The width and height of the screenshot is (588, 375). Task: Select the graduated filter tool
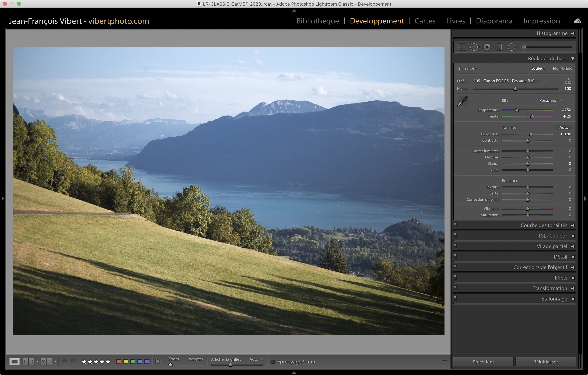(x=499, y=47)
